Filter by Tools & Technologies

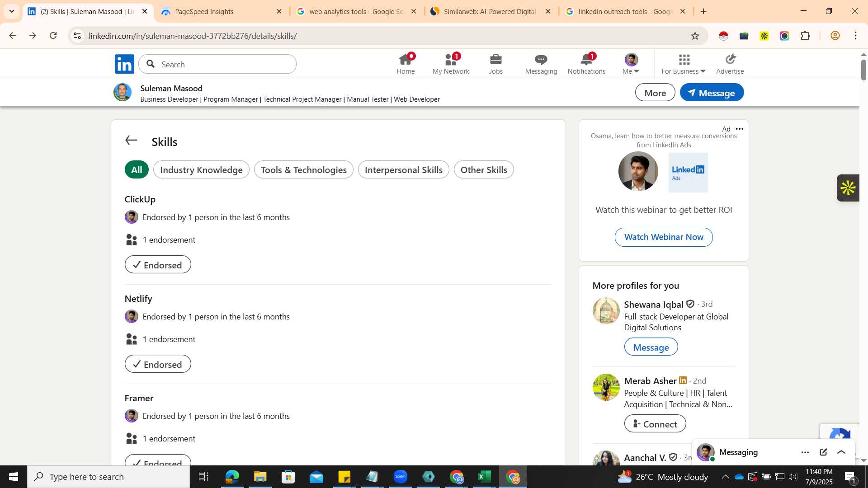pyautogui.click(x=304, y=170)
